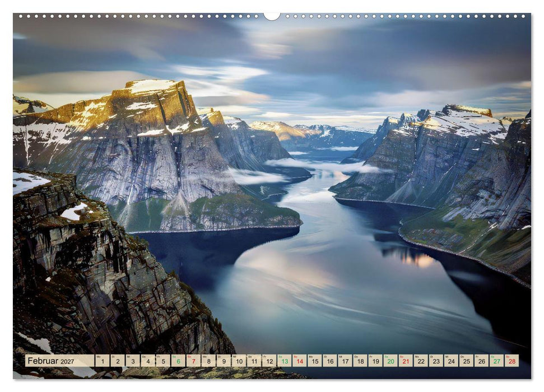Select day 1 in the calendar strip
Screen dimensions: 544x392
103,361
